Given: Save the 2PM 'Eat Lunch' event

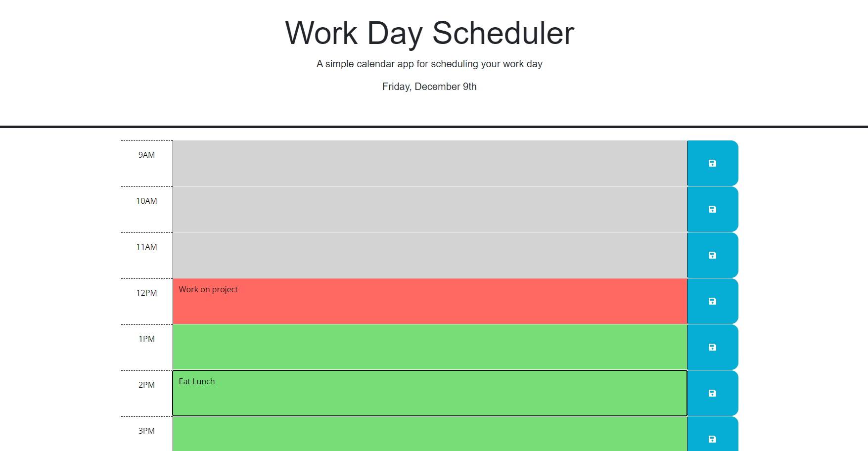Looking at the screenshot, I should click(x=712, y=393).
